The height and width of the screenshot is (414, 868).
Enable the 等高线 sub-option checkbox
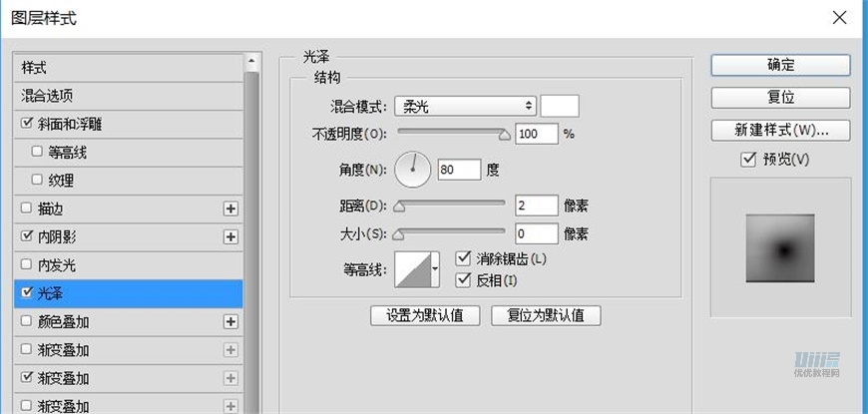click(38, 153)
